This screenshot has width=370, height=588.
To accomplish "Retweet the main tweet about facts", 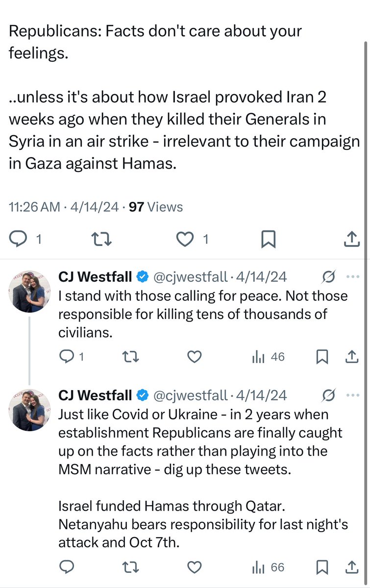I will pyautogui.click(x=103, y=239).
